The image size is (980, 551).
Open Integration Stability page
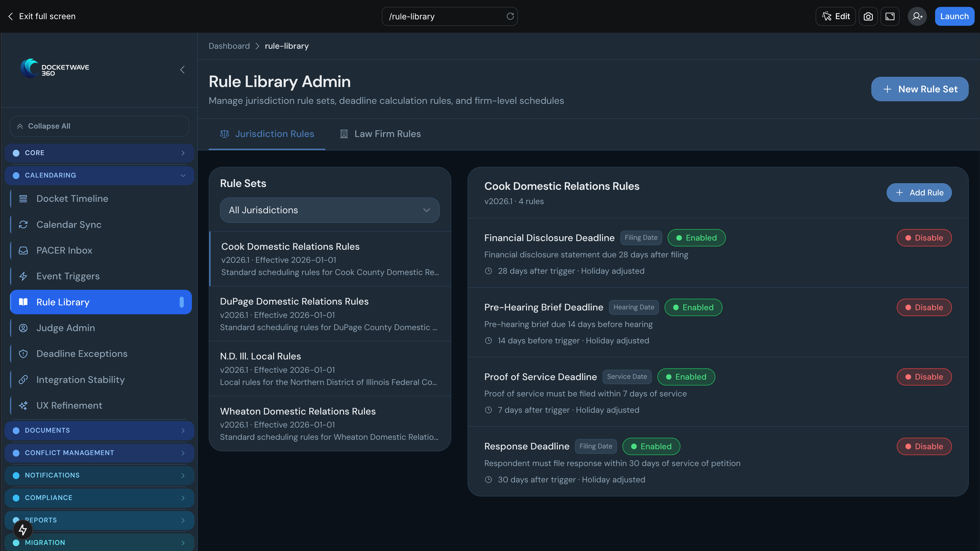[101, 380]
